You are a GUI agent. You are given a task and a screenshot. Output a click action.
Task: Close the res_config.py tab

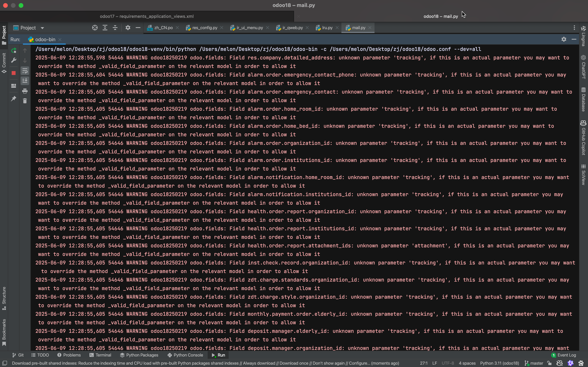click(x=222, y=28)
